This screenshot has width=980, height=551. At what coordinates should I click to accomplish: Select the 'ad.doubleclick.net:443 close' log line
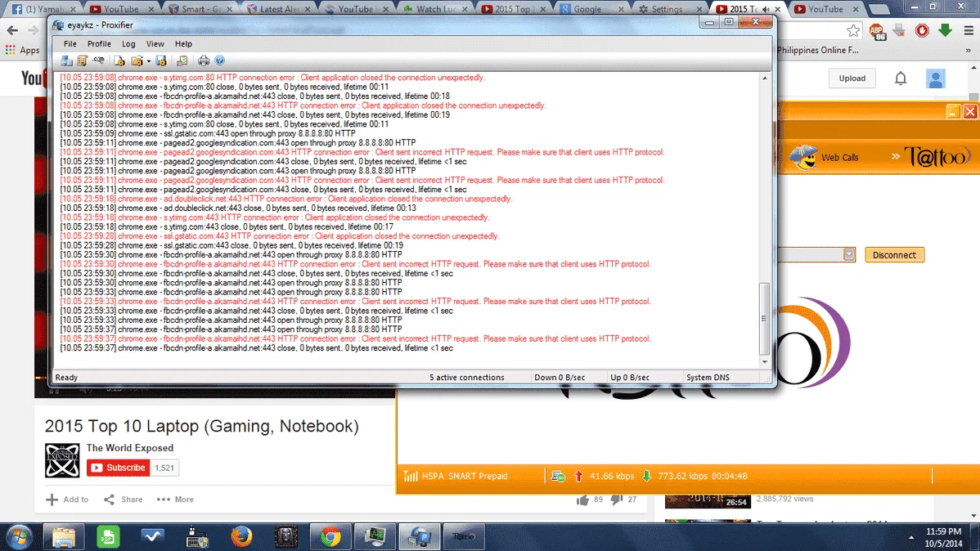pyautogui.click(x=237, y=208)
